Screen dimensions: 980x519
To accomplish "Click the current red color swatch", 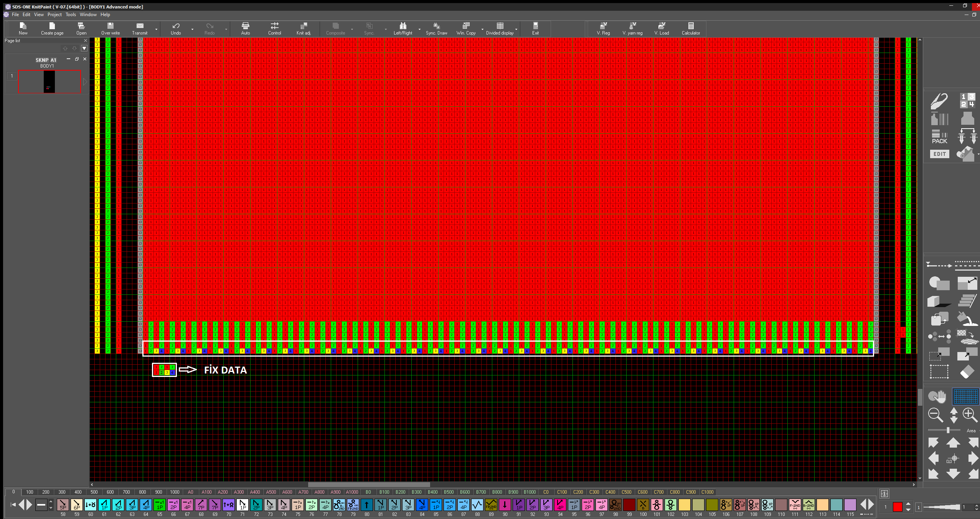I will pyautogui.click(x=897, y=507).
